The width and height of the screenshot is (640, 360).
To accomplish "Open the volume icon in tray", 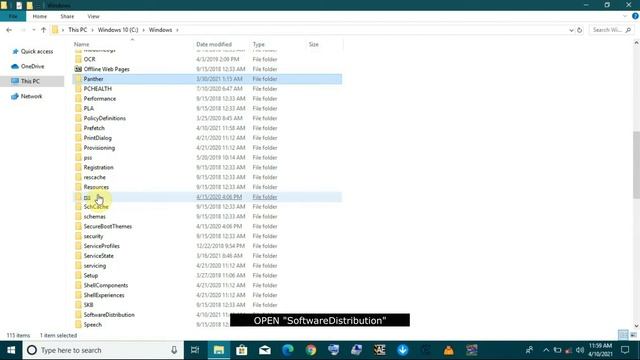I will point(580,350).
